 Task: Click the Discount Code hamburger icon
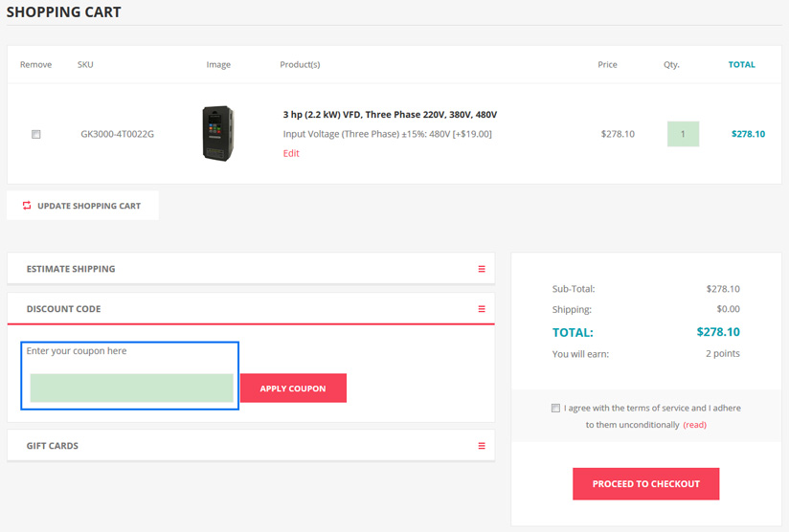point(482,309)
